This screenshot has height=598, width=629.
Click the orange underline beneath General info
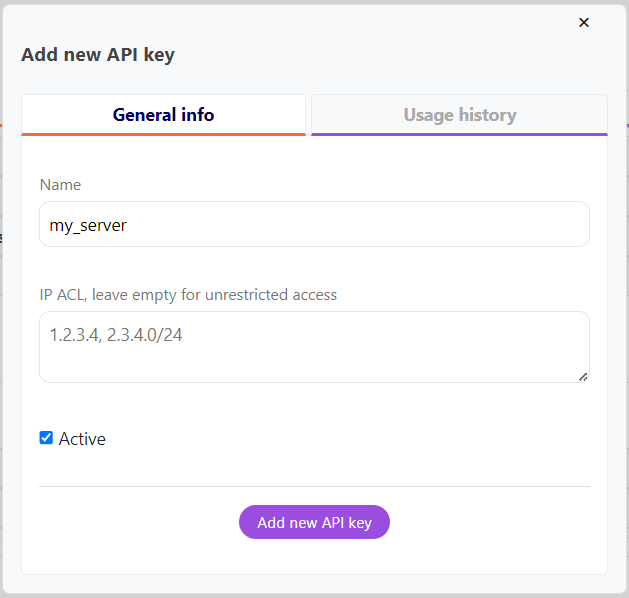click(x=163, y=134)
